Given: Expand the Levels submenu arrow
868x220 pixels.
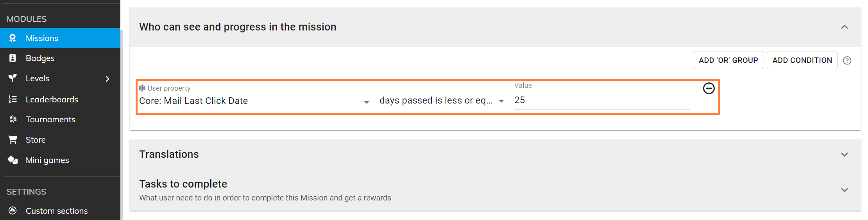Looking at the screenshot, I should tap(107, 79).
